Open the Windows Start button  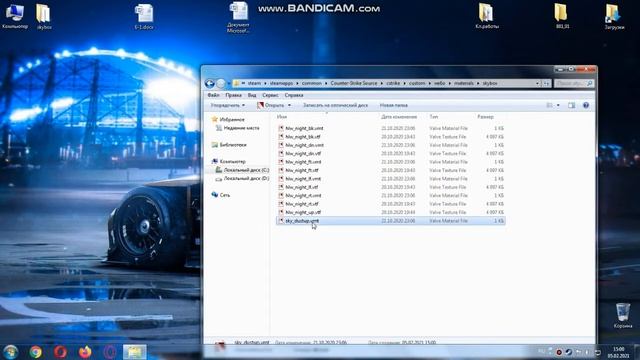coord(11,352)
